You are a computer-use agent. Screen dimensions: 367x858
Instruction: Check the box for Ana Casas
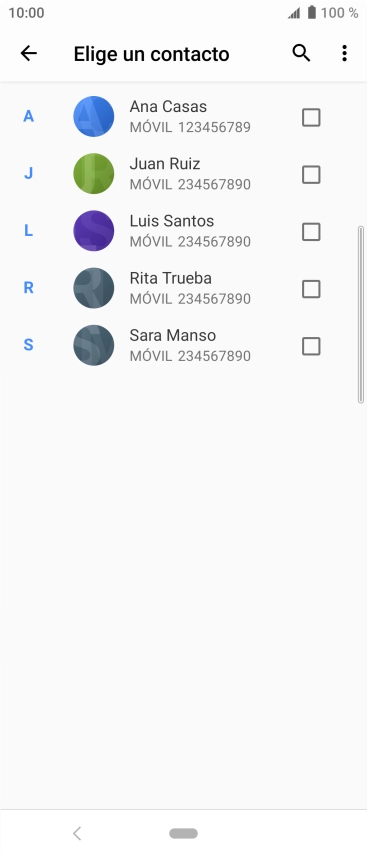(311, 117)
